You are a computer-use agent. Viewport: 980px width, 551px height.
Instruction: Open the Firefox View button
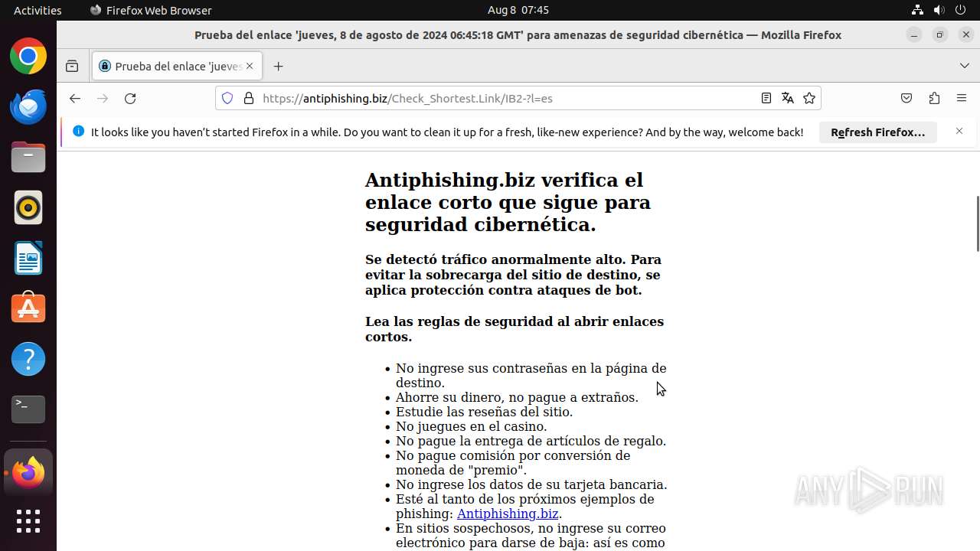click(x=72, y=67)
